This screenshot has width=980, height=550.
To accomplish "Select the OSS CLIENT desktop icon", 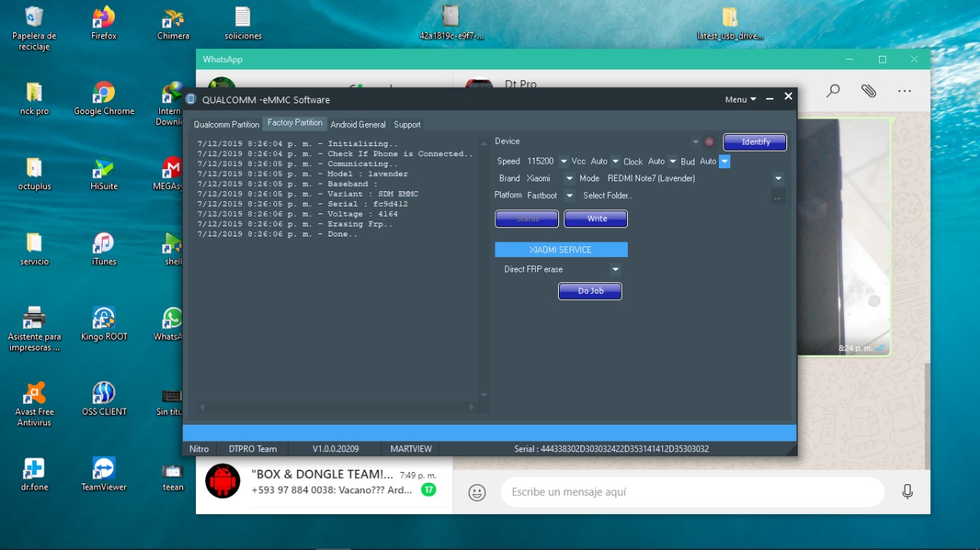I will pyautogui.click(x=103, y=399).
